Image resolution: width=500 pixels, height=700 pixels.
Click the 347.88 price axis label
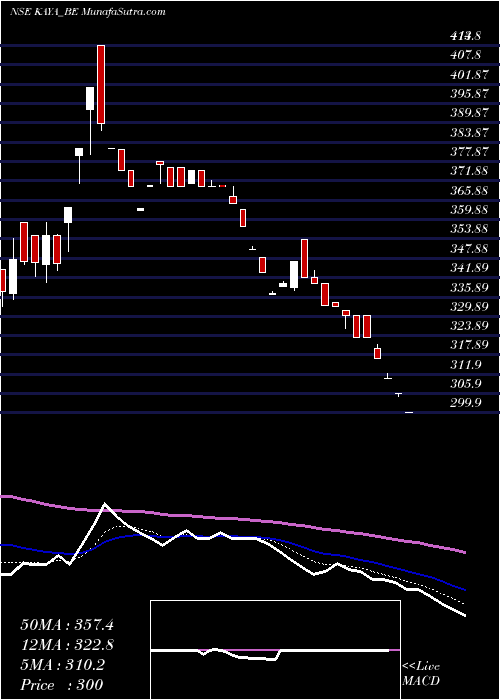469,248
